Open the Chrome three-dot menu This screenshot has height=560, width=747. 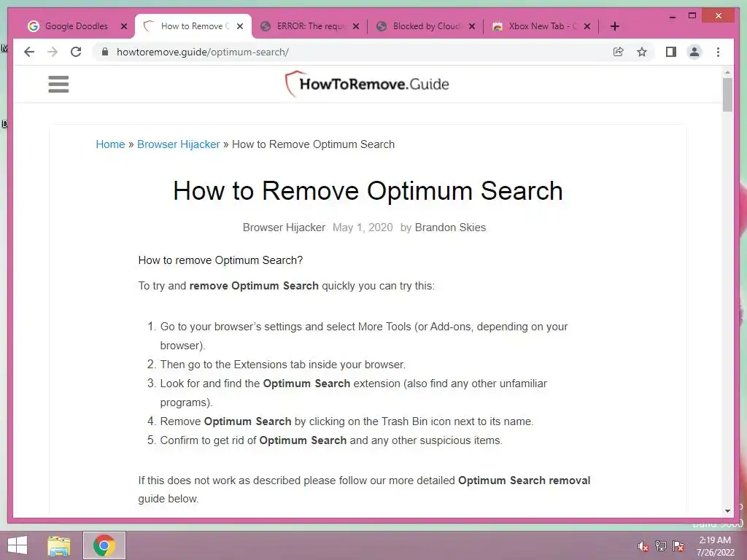(718, 52)
